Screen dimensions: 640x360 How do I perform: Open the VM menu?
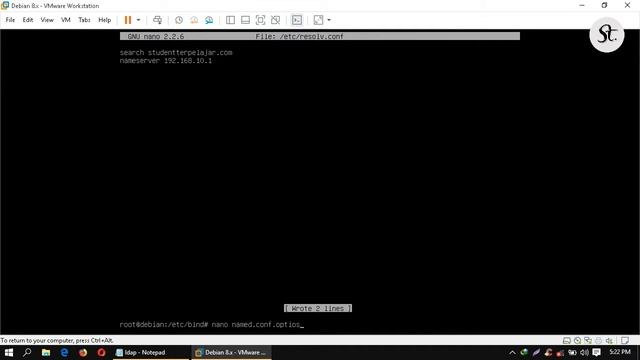click(x=66, y=20)
